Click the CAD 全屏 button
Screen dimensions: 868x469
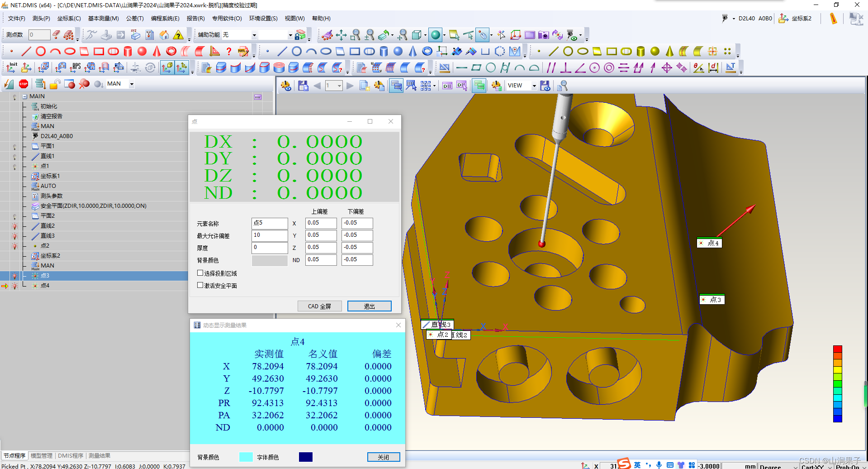click(x=319, y=306)
